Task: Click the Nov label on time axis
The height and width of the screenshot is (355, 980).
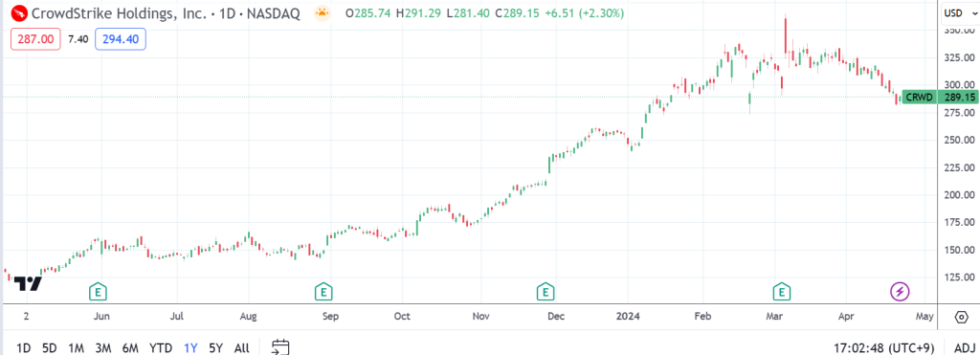Action: tap(480, 317)
